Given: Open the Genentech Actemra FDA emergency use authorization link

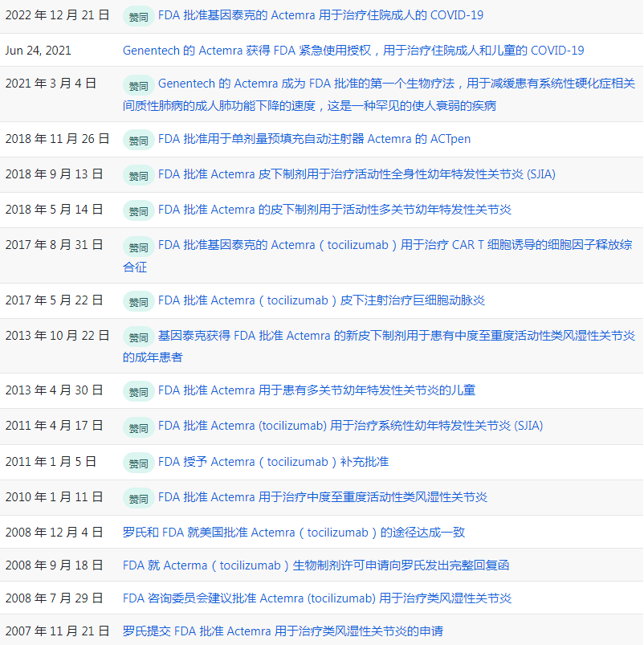Looking at the screenshot, I should point(353,50).
